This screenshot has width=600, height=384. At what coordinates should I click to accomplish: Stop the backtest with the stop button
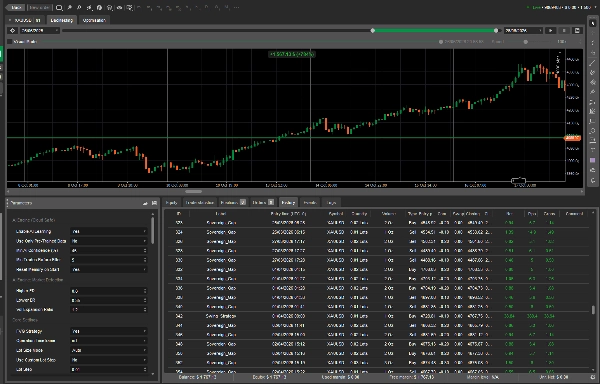[564, 31]
